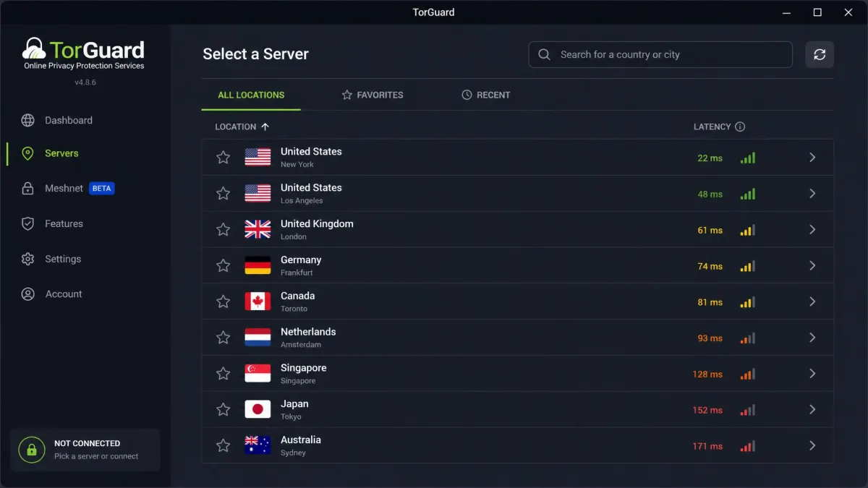Sort by Location column header
Viewport: 868px width, 488px height.
point(242,127)
